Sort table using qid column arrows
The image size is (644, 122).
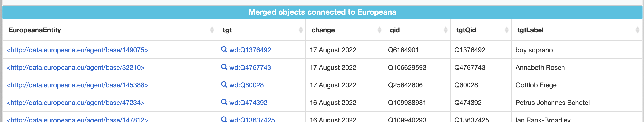[445, 30]
